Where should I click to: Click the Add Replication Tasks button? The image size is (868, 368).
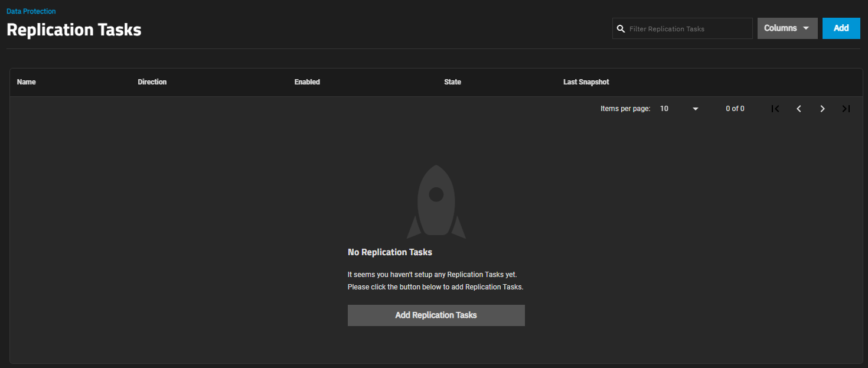point(436,315)
